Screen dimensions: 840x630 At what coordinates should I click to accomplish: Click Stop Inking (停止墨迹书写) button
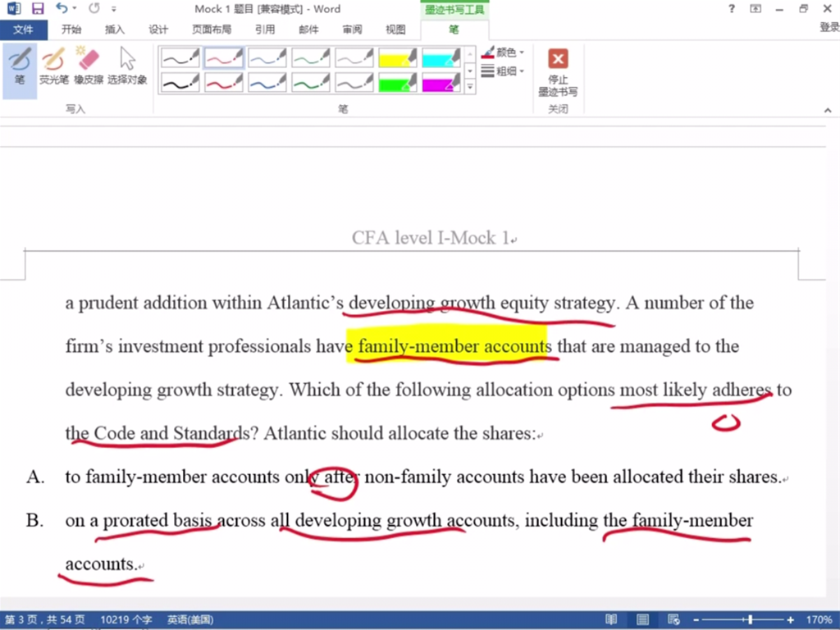(558, 71)
